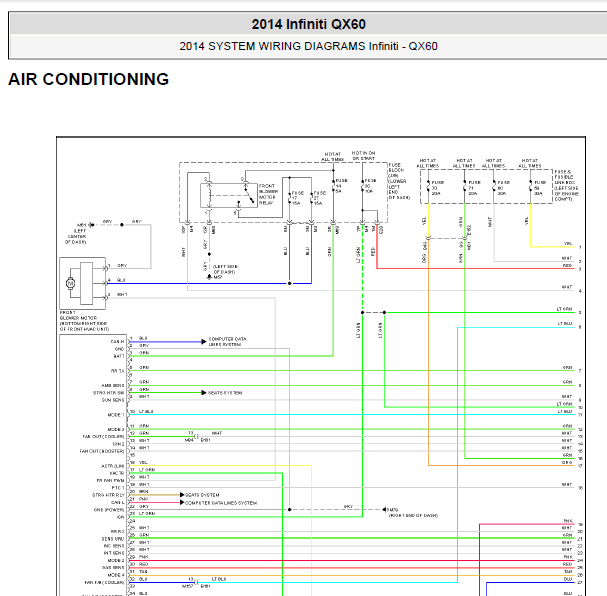Screen dimensions: 607x596
Task: Click the 'PTC 1' pin label
Action: 118,488
